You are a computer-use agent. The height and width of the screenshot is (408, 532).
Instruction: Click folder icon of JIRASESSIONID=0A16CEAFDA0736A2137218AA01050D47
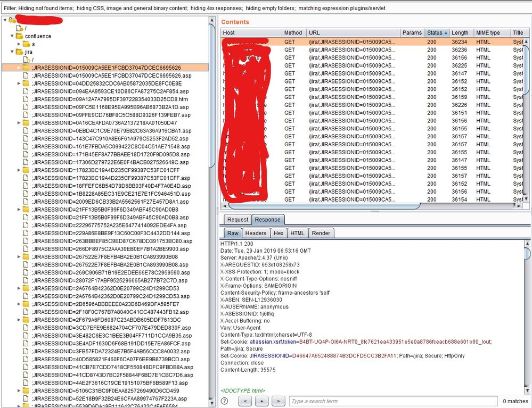coord(26,123)
